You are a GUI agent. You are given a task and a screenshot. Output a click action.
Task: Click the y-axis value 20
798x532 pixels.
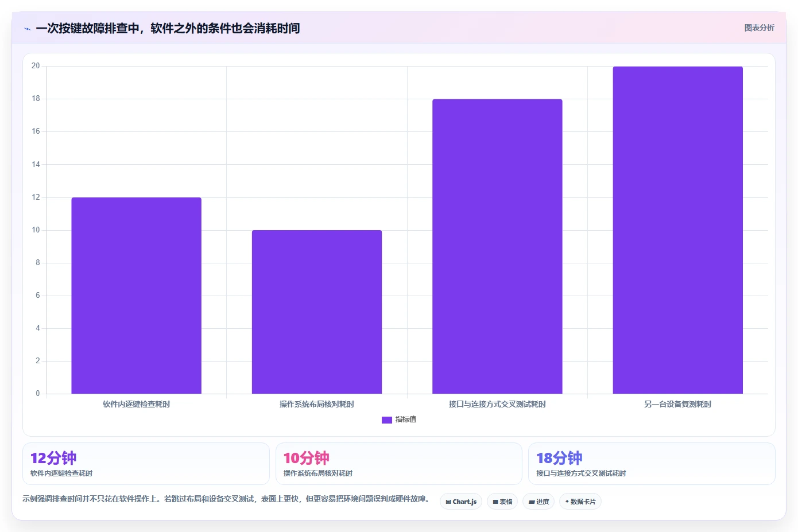pos(36,66)
